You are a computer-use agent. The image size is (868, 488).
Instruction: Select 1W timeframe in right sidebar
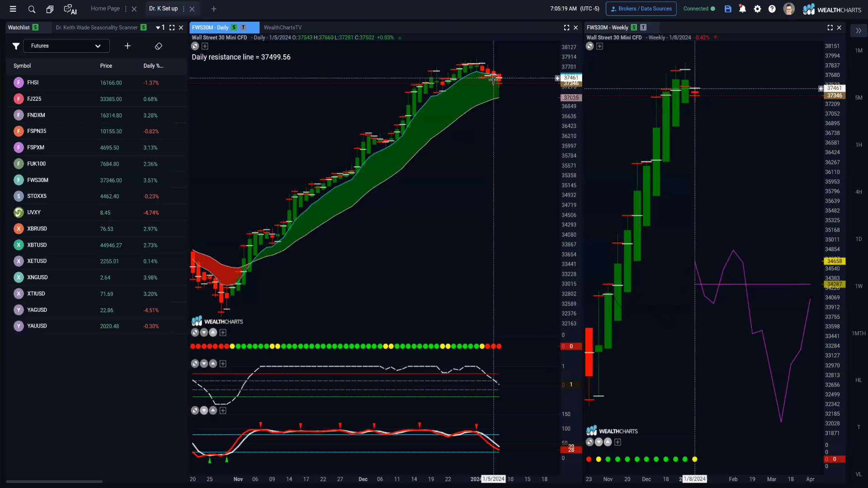pos(859,286)
